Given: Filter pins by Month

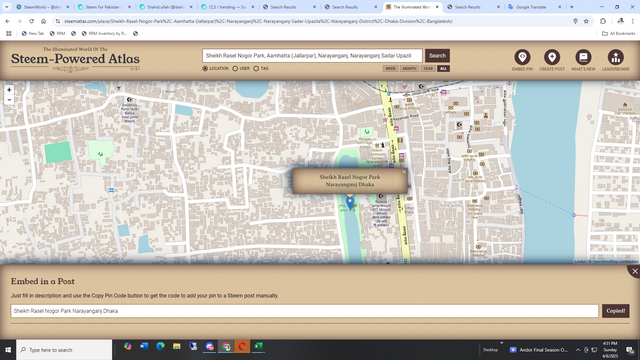Looking at the screenshot, I should click(409, 69).
